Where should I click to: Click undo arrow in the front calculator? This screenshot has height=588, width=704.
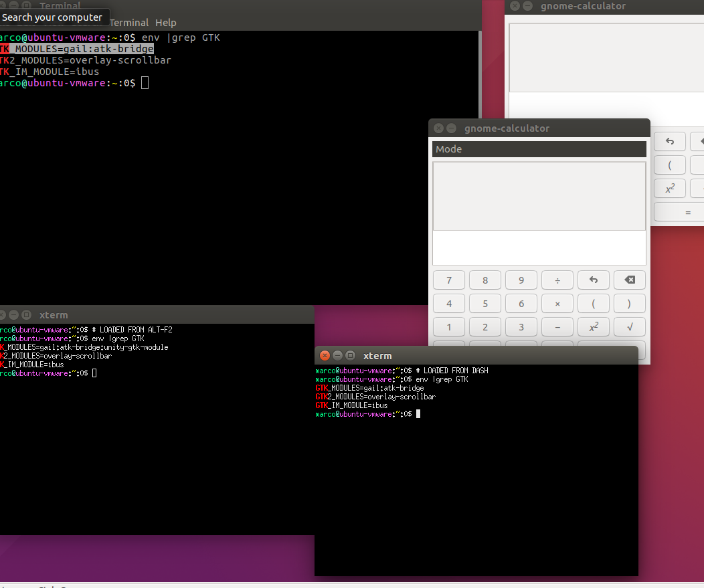click(x=594, y=280)
